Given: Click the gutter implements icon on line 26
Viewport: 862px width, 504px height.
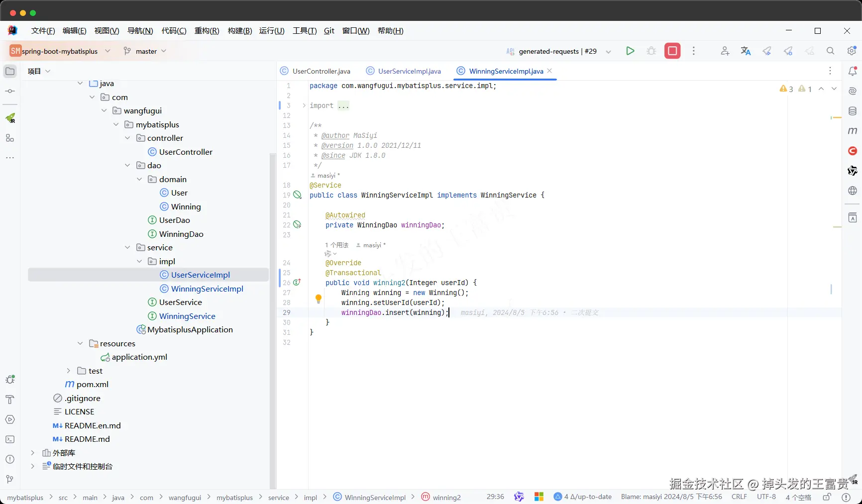Looking at the screenshot, I should [297, 282].
